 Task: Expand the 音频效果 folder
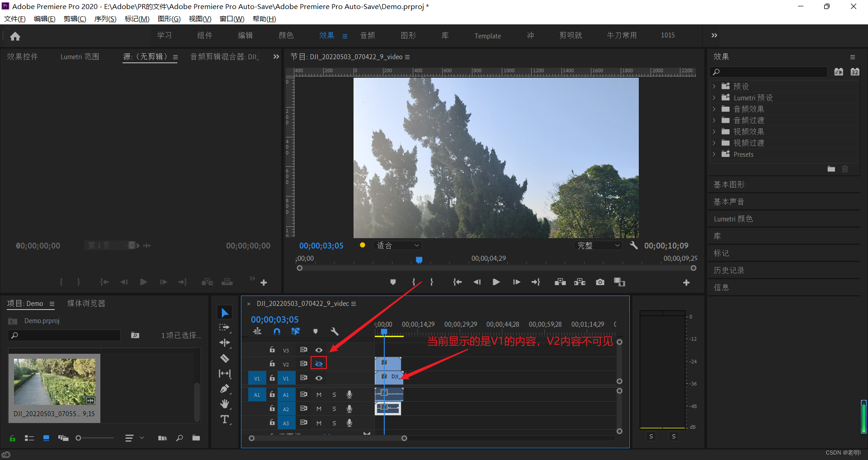coord(714,109)
